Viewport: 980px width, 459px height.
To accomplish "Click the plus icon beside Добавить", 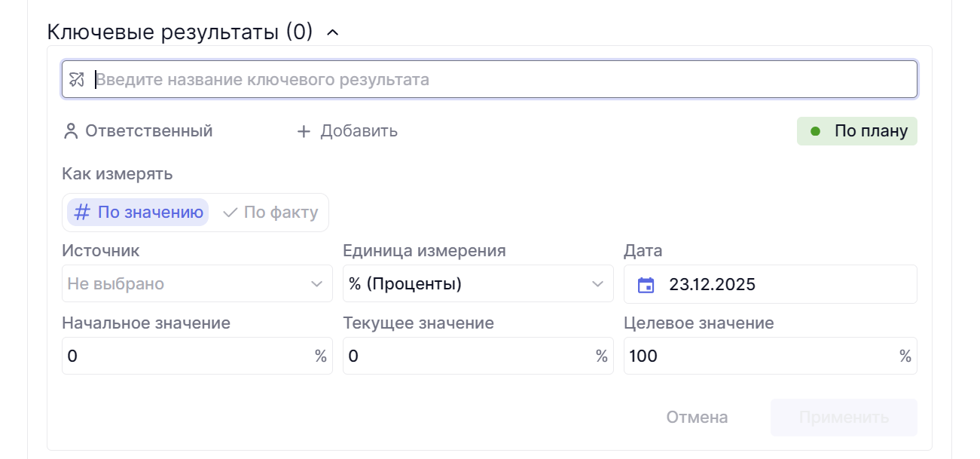I will click(304, 132).
